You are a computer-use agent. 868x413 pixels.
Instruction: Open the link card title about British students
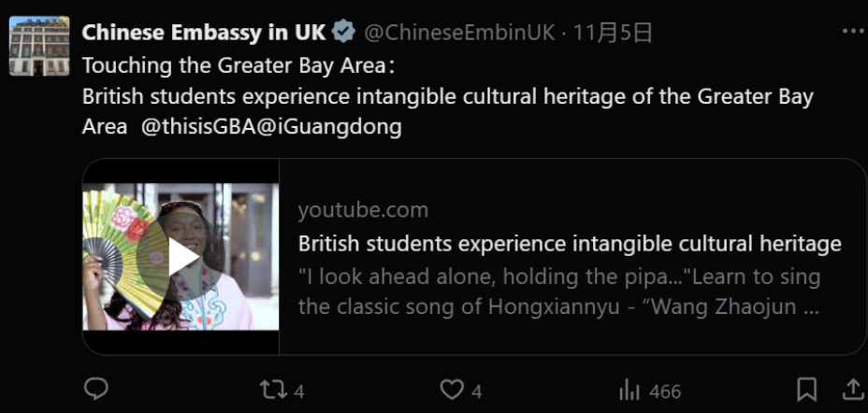(569, 244)
